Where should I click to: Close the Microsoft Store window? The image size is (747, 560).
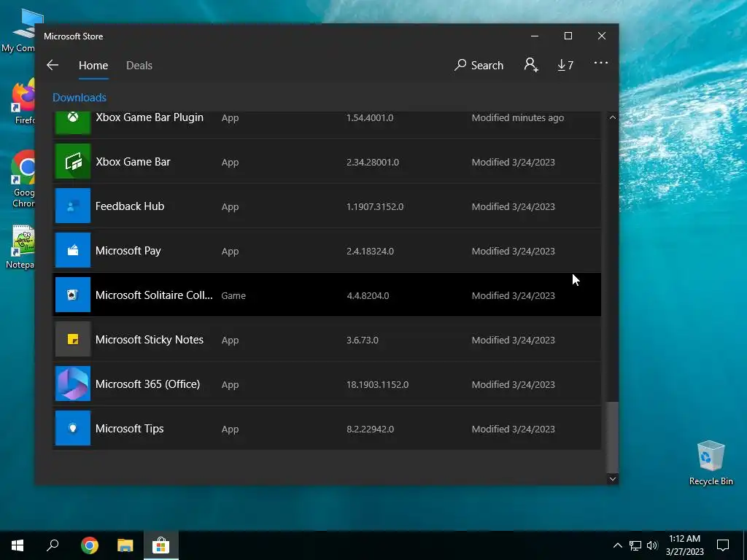click(602, 36)
